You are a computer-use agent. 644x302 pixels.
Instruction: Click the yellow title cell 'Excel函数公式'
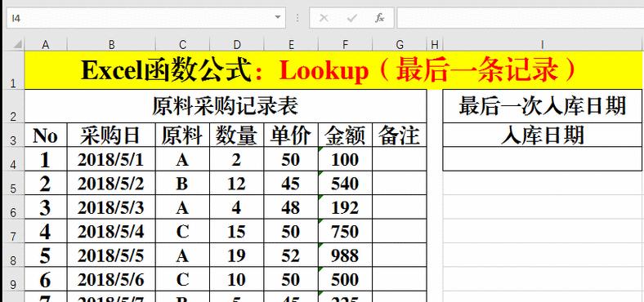(333, 70)
